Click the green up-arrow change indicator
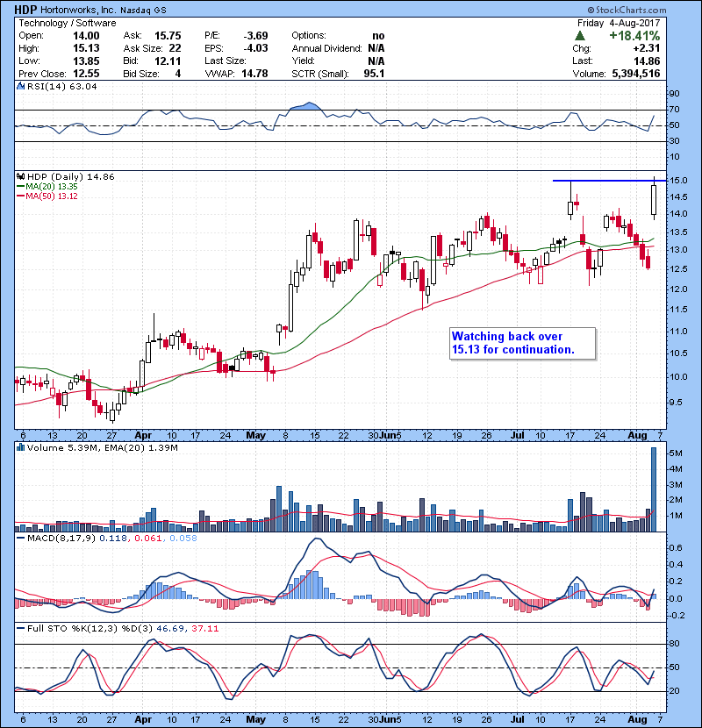702x728 pixels. click(579, 36)
